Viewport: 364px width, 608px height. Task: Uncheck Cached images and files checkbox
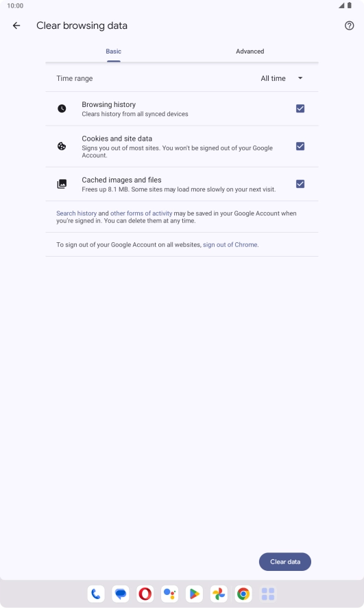coord(300,184)
